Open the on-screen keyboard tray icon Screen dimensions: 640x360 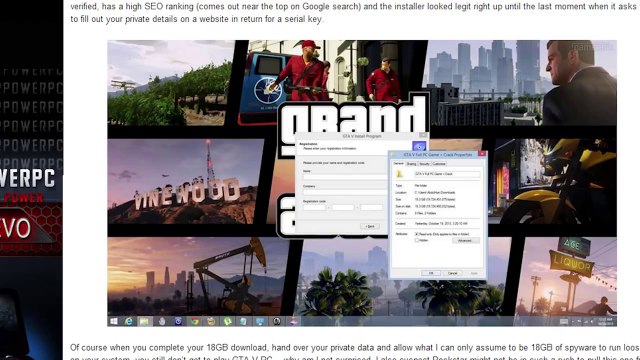pyautogui.click(x=564, y=322)
